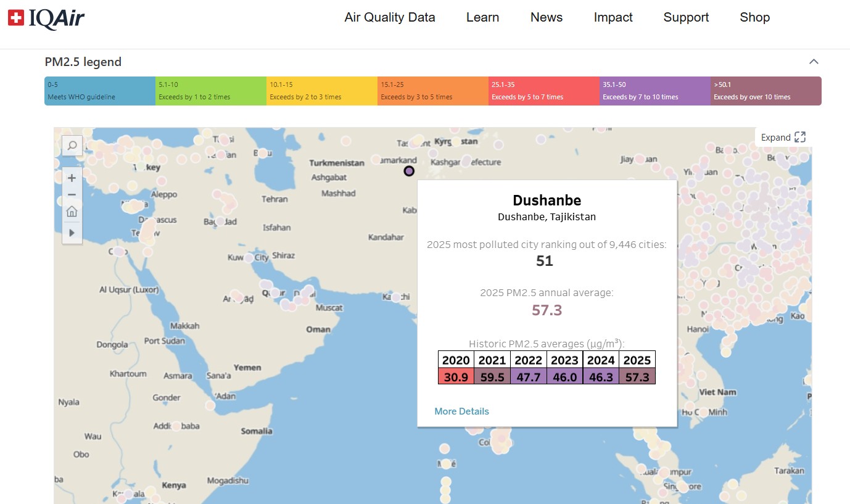Screen dimensions: 850x504
Task: Open the Learn menu
Action: pyautogui.click(x=482, y=17)
